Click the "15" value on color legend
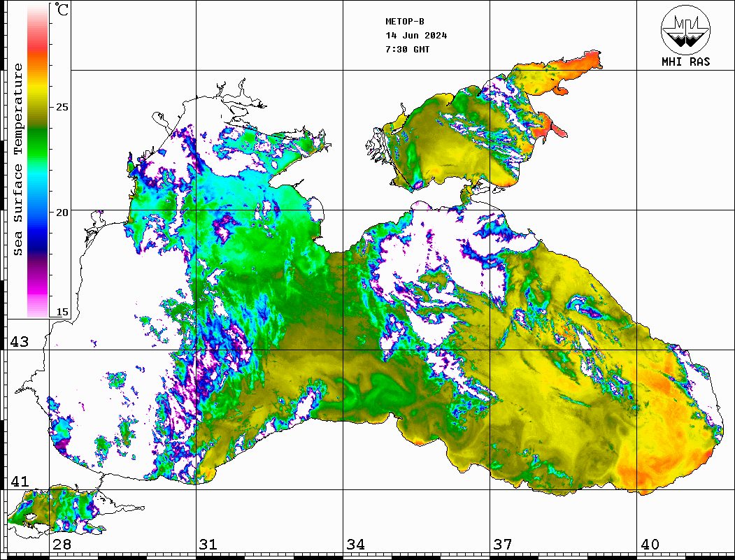 (x=62, y=312)
